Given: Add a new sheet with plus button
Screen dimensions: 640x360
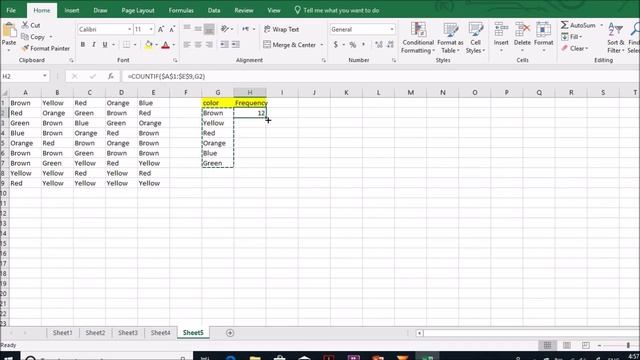Looking at the screenshot, I should pyautogui.click(x=230, y=333).
